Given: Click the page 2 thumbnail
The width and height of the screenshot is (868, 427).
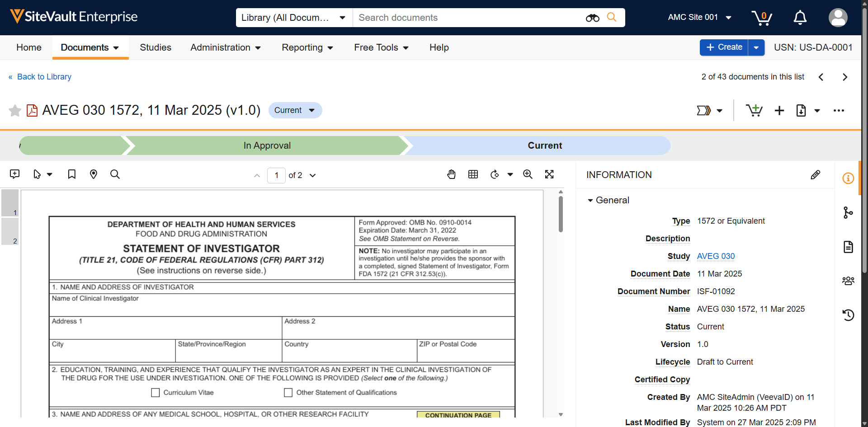Looking at the screenshot, I should 10,232.
